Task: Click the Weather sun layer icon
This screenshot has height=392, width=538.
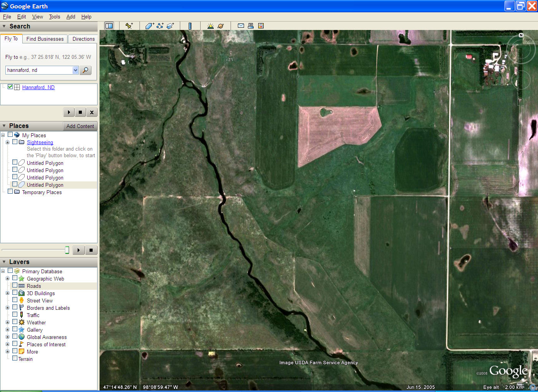Action: pyautogui.click(x=22, y=322)
